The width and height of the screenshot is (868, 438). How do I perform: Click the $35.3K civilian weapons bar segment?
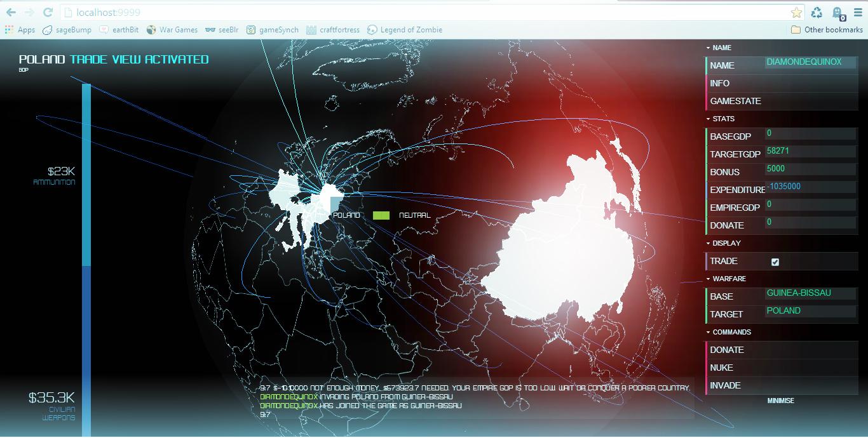(86, 351)
